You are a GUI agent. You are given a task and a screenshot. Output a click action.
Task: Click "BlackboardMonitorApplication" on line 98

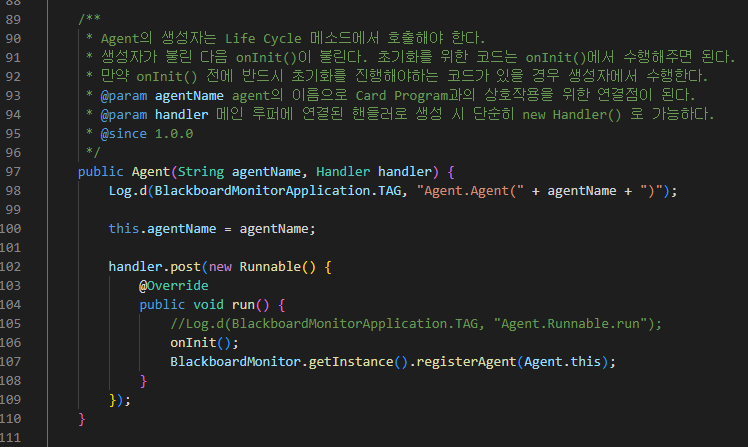pos(262,191)
